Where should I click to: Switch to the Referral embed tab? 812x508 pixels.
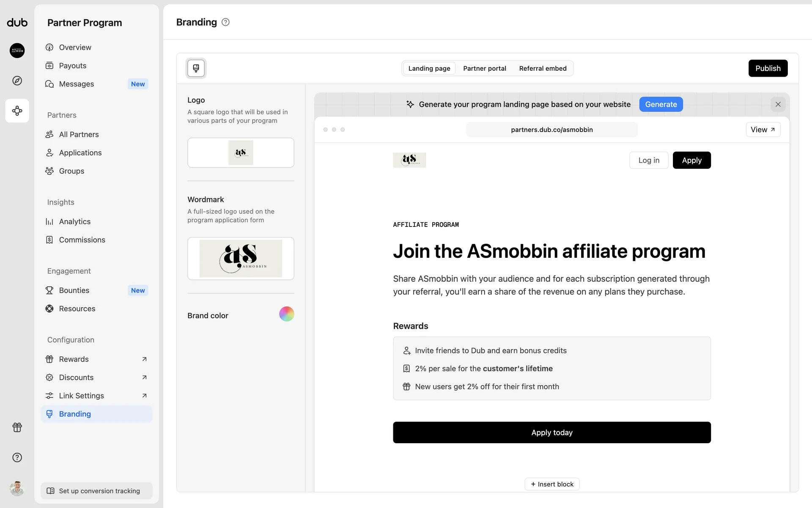pos(543,68)
